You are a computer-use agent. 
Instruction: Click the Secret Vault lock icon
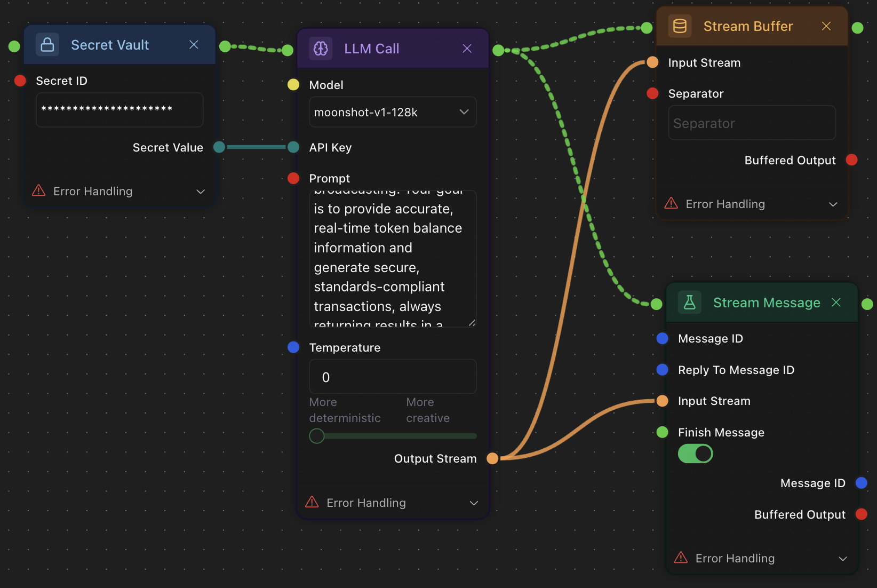47,45
